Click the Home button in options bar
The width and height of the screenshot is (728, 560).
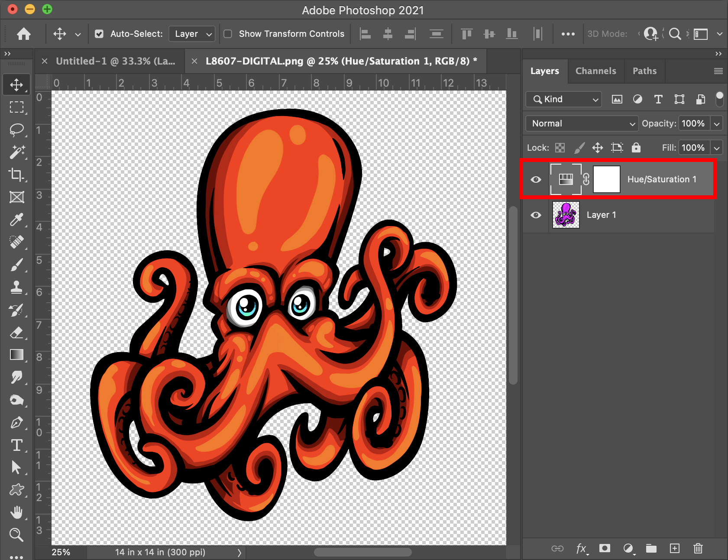click(x=24, y=34)
